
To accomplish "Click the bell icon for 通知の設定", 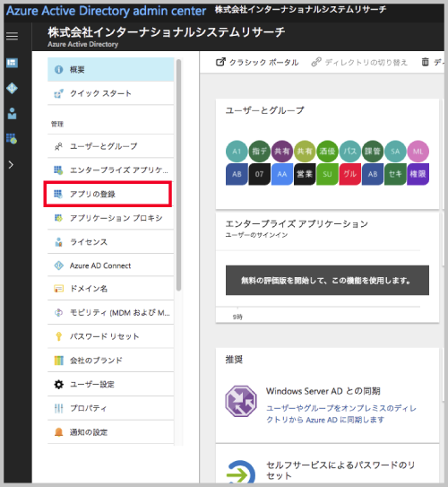I will tap(58, 432).
